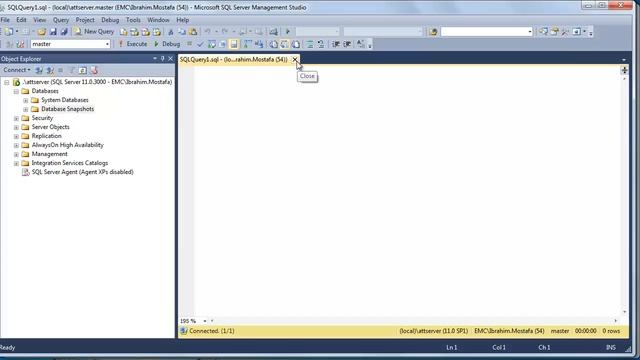640x360 pixels.
Task: Click the Save disk icon
Action: (53, 31)
